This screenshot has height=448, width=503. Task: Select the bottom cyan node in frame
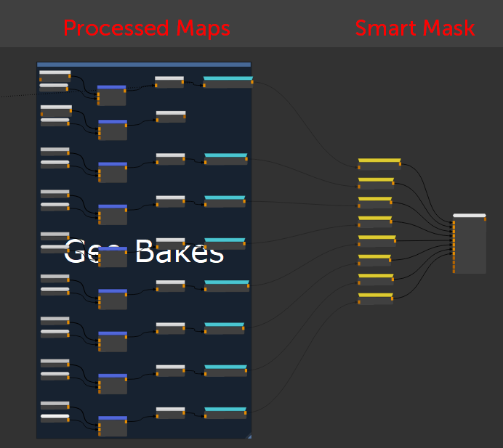click(x=225, y=412)
